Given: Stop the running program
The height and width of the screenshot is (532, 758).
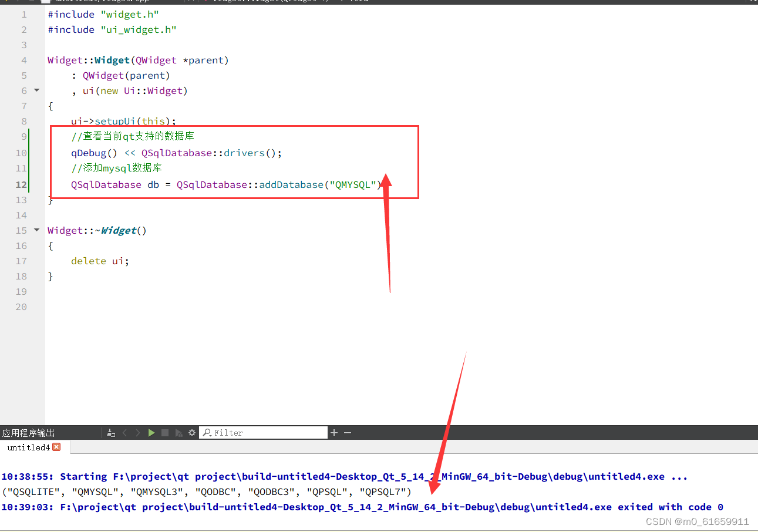Looking at the screenshot, I should [x=165, y=433].
